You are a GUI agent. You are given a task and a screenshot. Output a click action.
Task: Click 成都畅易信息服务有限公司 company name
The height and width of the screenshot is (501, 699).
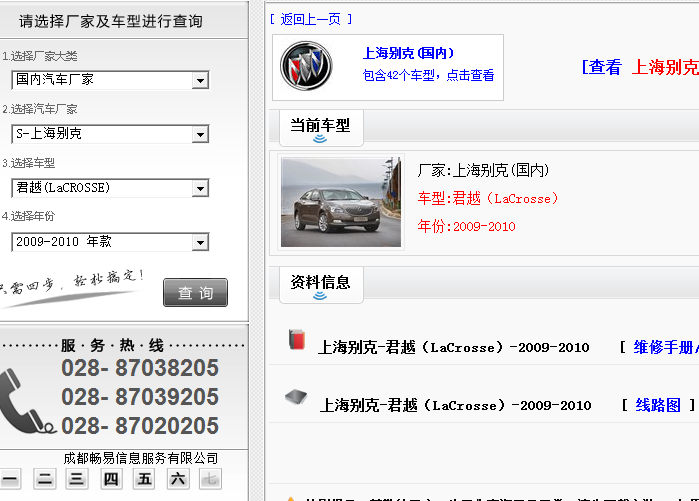[141, 458]
